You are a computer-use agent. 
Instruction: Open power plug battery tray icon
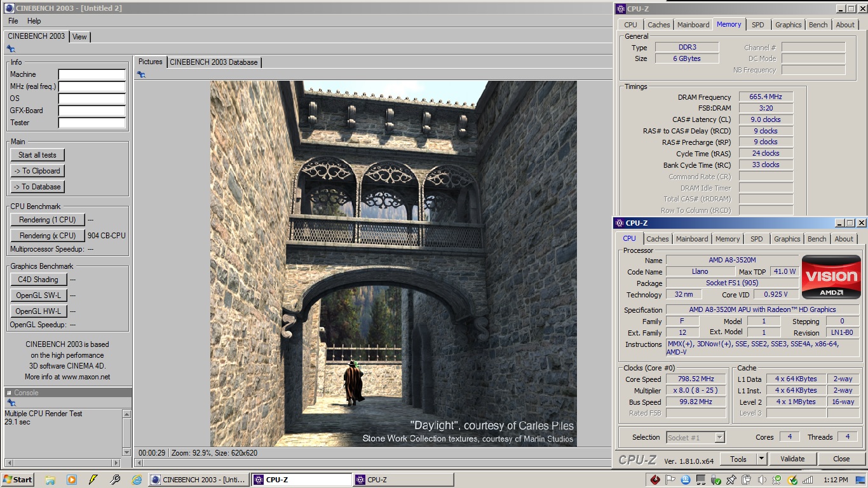click(x=747, y=480)
